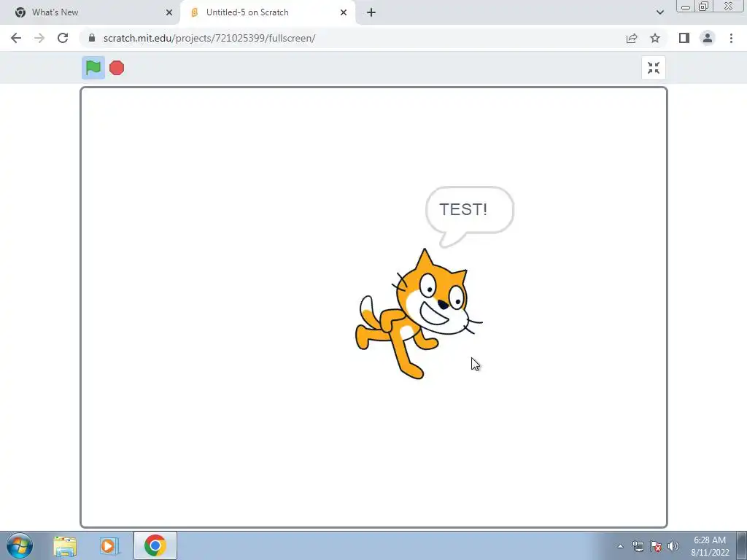Open the Chrome side panel
This screenshot has width=747, height=560.
tap(684, 38)
